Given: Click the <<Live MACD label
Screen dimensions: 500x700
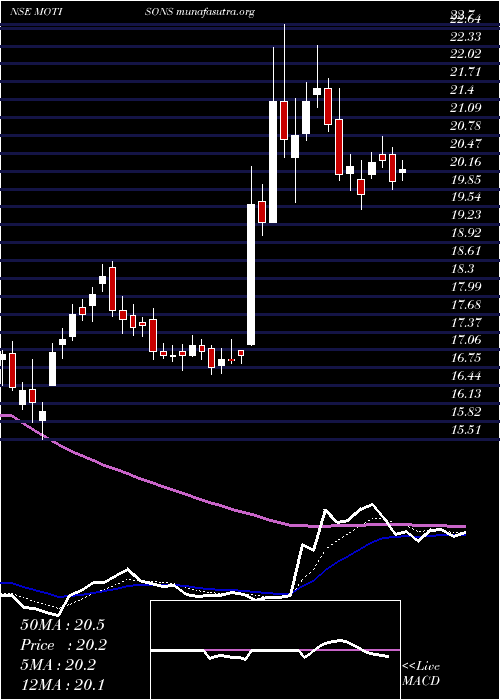Looking at the screenshot, I should coord(421,674).
